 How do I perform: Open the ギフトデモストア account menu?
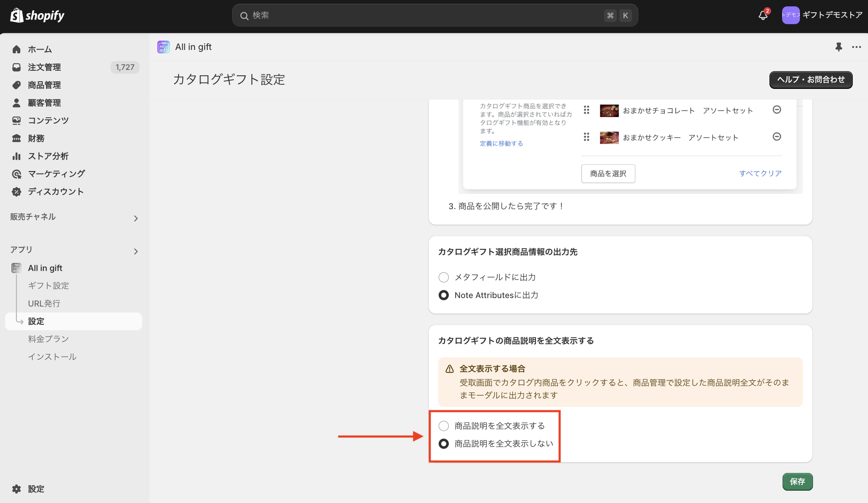(x=822, y=15)
